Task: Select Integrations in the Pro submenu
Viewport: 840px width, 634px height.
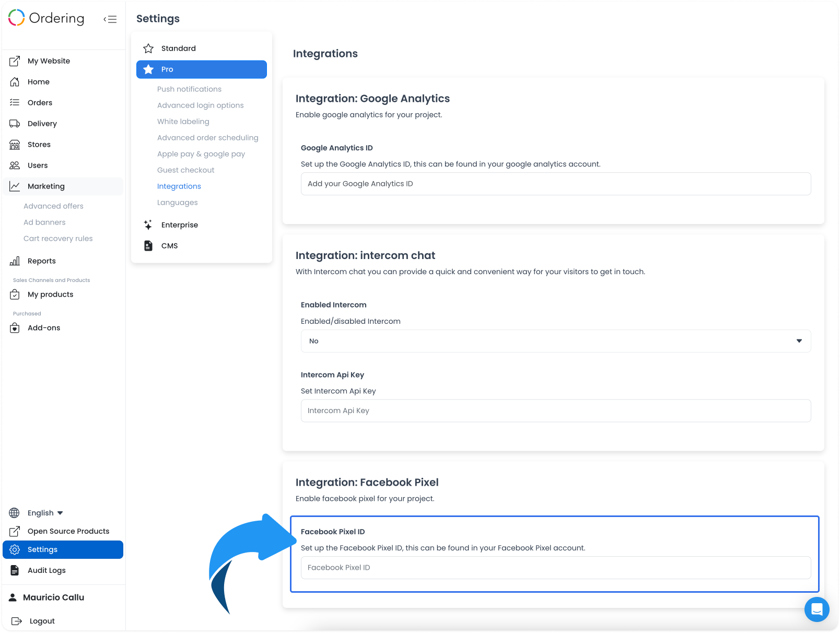Action: click(x=179, y=186)
